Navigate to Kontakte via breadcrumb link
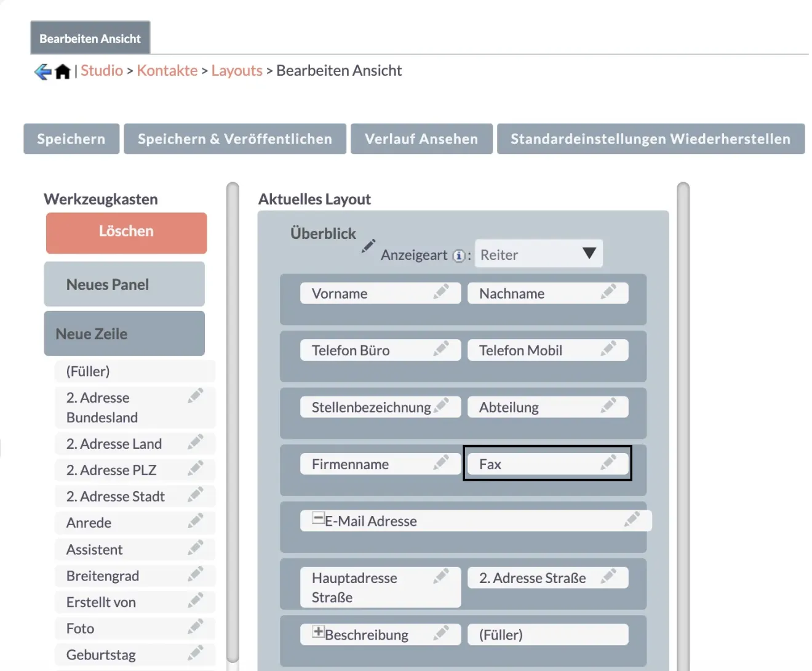The height and width of the screenshot is (671, 812). [167, 70]
